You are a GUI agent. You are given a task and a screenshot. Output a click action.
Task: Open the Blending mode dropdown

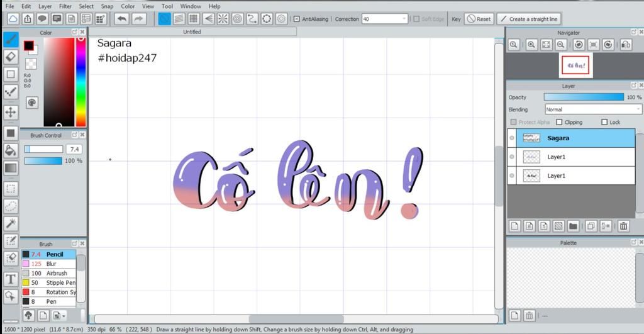593,109
